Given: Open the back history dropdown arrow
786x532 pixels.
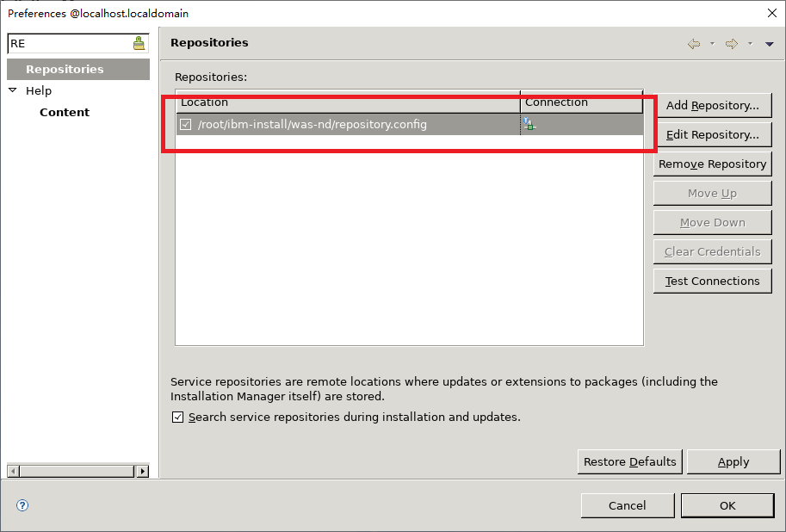Looking at the screenshot, I should [712, 44].
